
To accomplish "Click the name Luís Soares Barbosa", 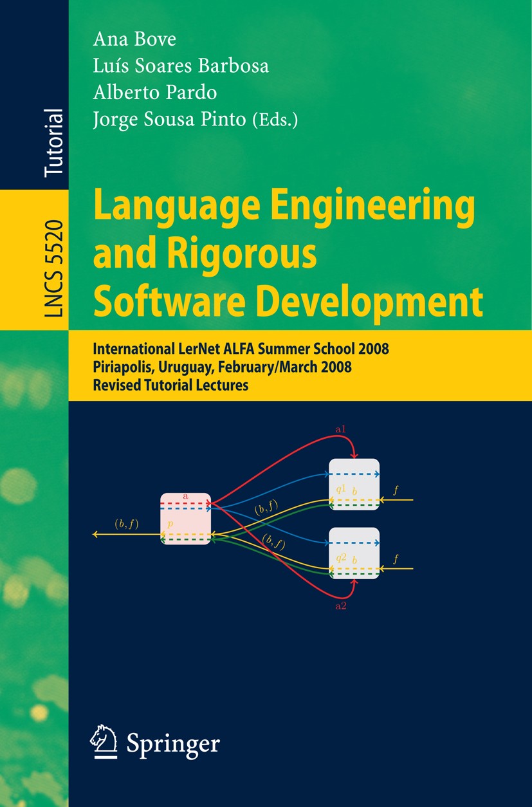I will point(181,66).
